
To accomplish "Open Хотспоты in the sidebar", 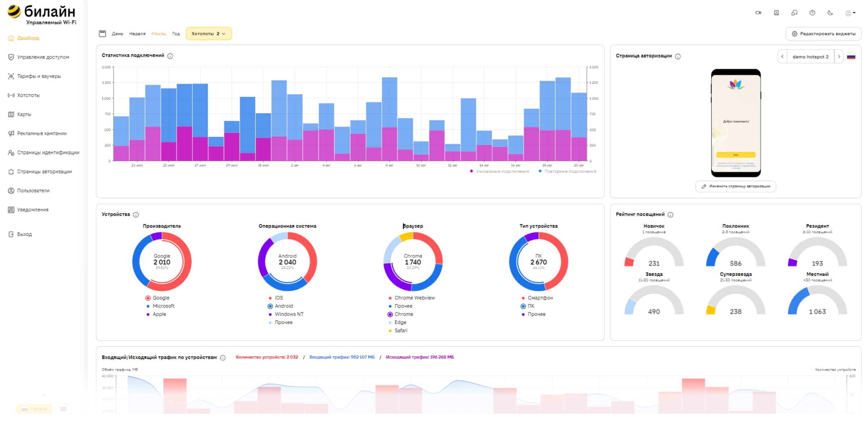I will (x=24, y=95).
